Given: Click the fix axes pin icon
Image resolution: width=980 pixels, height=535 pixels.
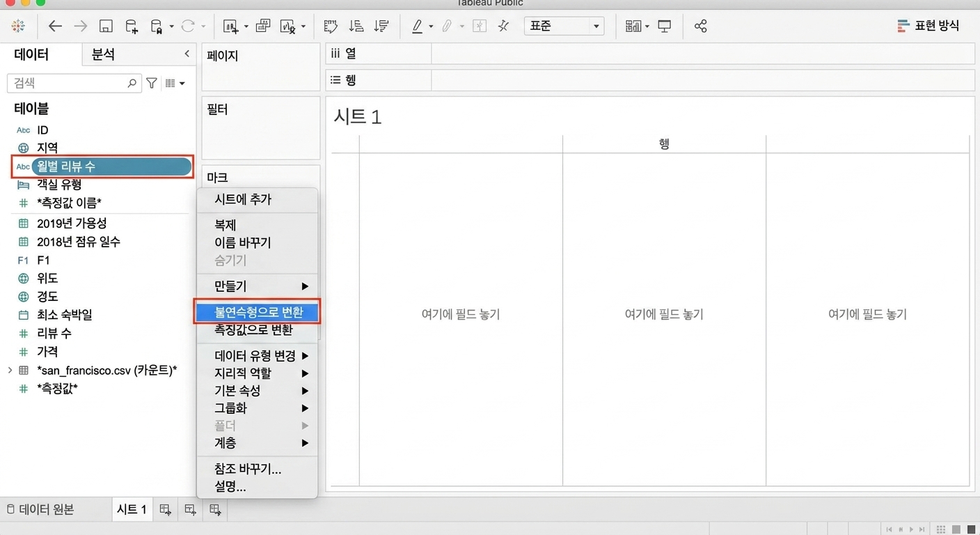Looking at the screenshot, I should coord(504,26).
